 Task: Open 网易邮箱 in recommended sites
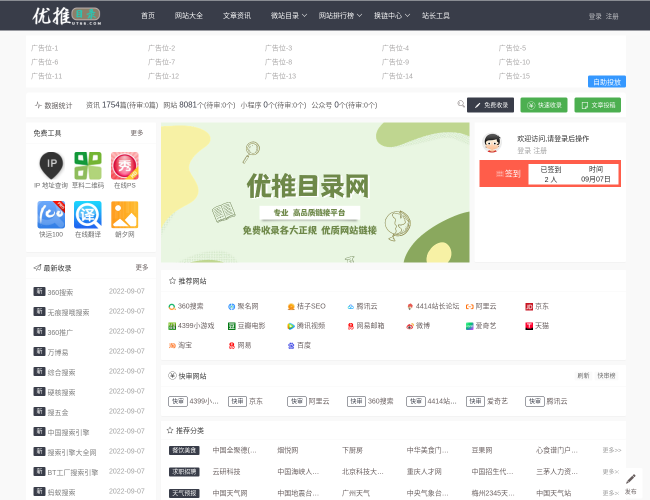click(366, 326)
